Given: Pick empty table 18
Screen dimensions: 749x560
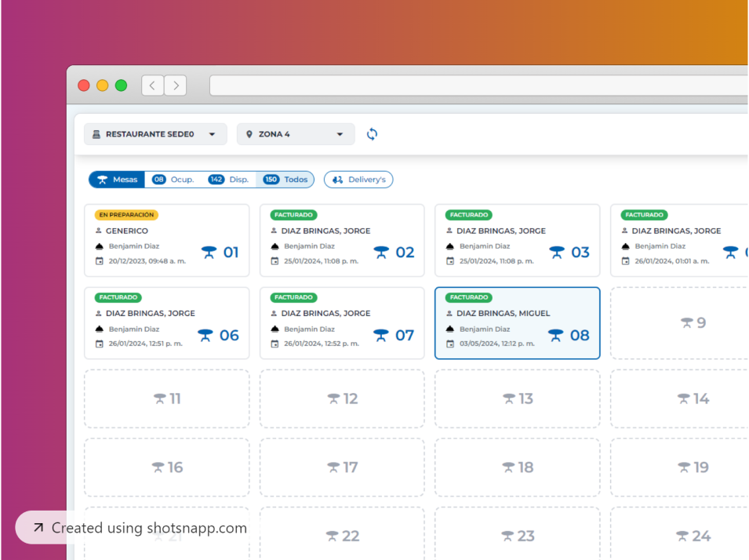Looking at the screenshot, I should pyautogui.click(x=518, y=467).
